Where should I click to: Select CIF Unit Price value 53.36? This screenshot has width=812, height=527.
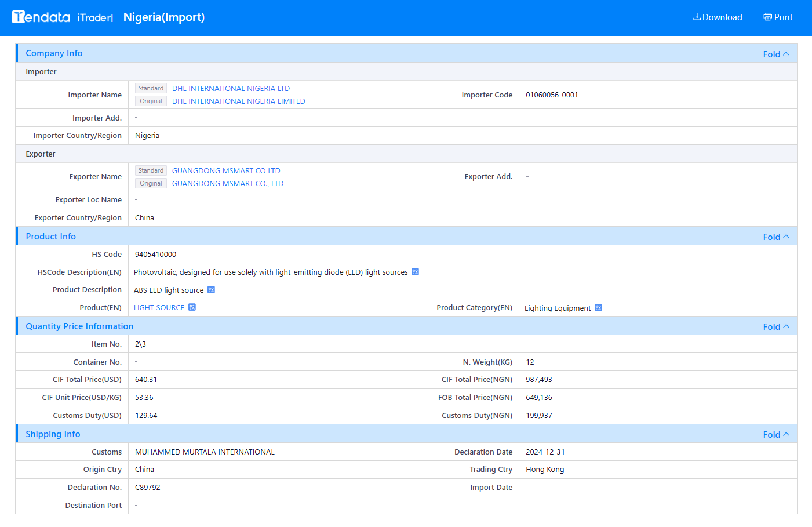pyautogui.click(x=144, y=398)
